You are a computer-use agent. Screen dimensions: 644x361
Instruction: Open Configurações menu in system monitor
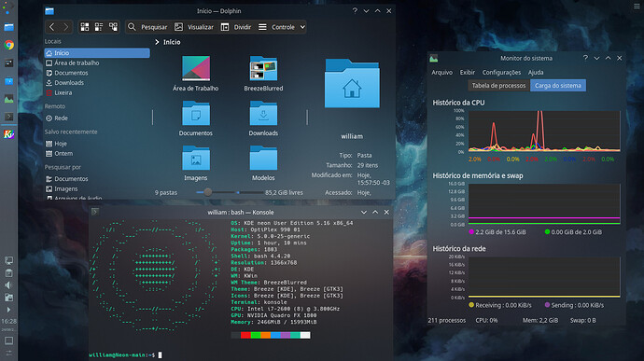(501, 72)
